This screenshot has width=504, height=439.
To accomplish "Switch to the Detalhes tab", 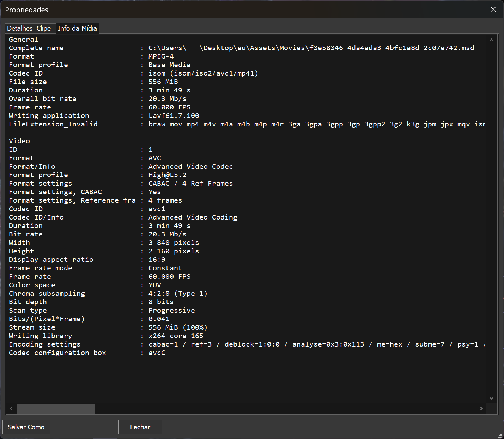I will point(20,28).
